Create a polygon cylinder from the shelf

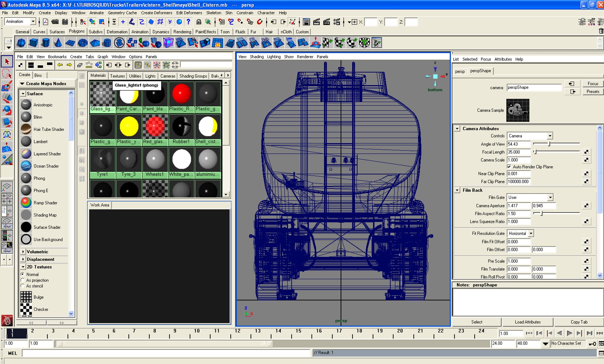(46, 43)
